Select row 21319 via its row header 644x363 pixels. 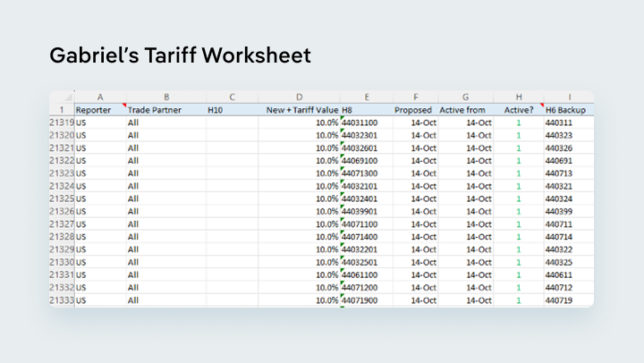coord(61,122)
